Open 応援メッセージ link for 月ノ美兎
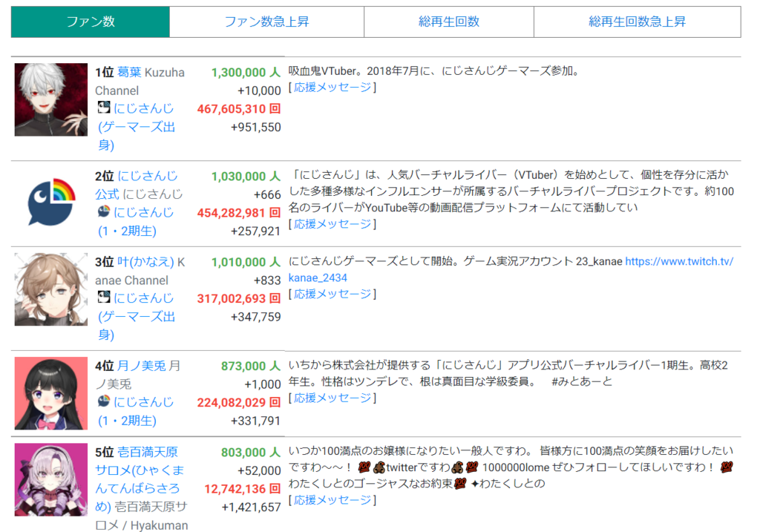Viewport: 760px width, 532px height. [x=332, y=398]
